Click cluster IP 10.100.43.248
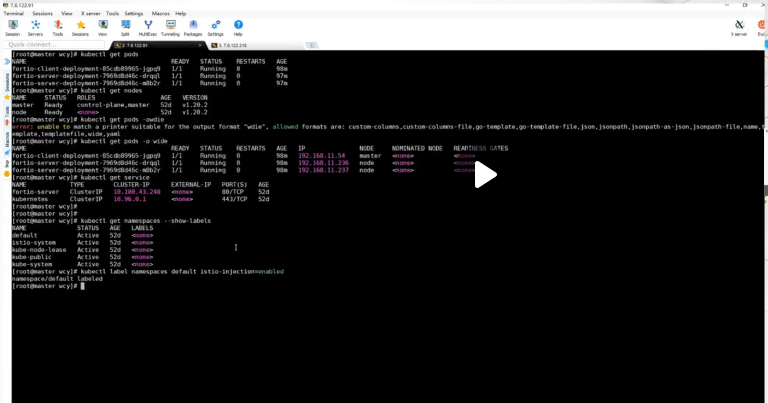 pos(137,192)
